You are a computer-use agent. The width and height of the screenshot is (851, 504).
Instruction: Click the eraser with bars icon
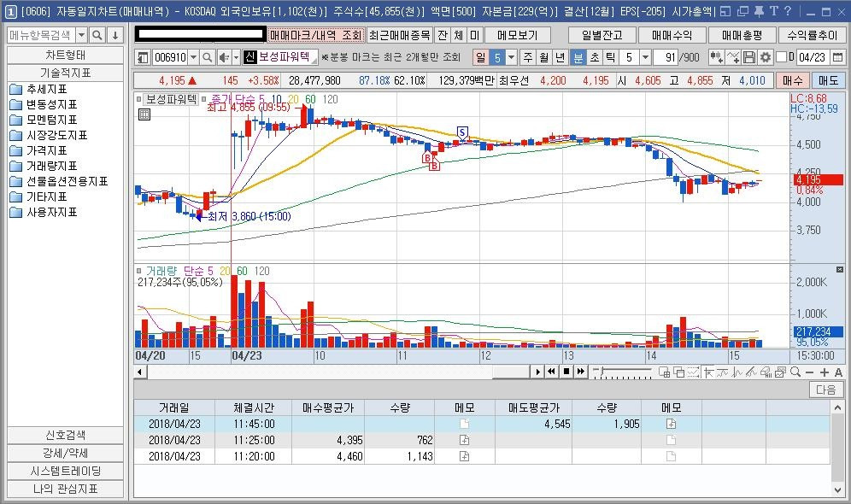(x=766, y=372)
